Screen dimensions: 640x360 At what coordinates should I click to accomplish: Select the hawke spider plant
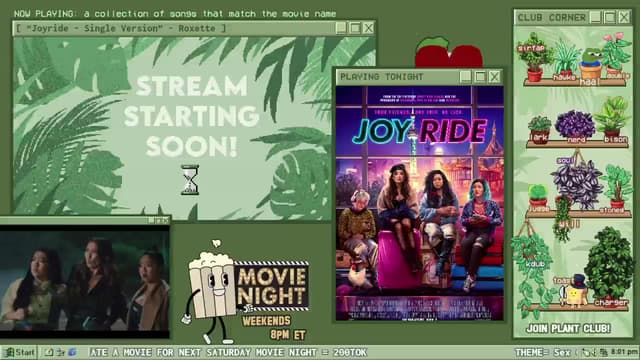click(x=567, y=60)
